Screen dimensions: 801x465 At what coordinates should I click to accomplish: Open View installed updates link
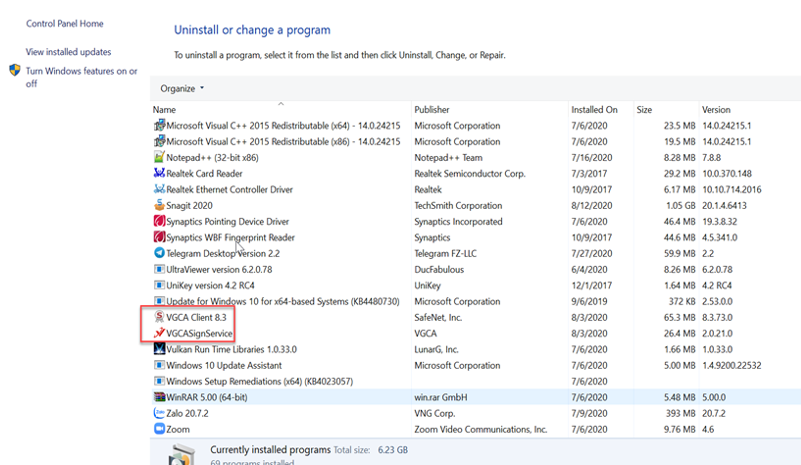[x=68, y=52]
